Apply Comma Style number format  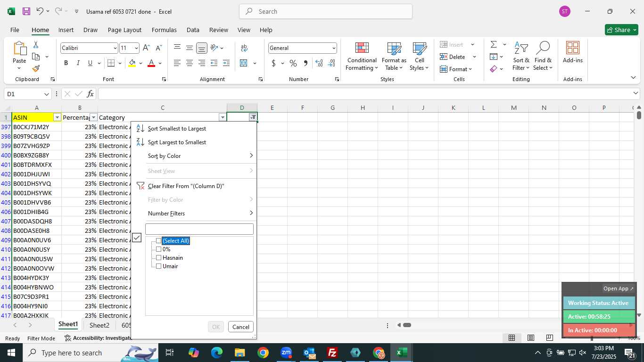305,63
